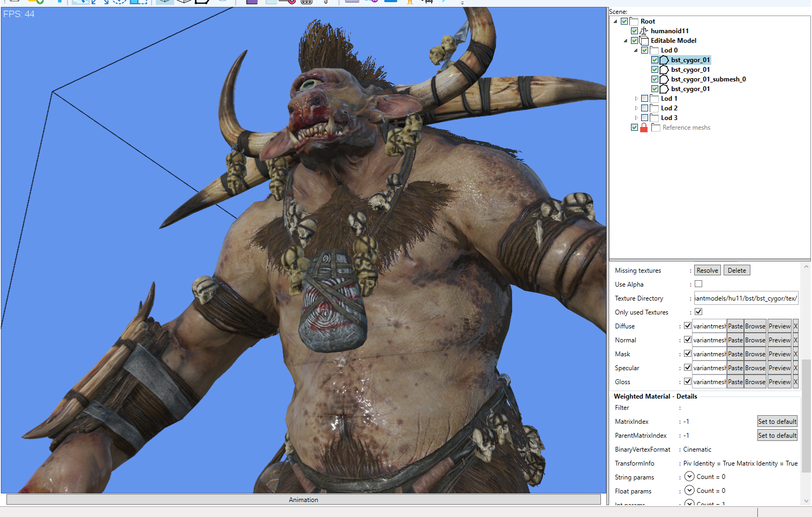
Task: Click the Gloss texture path field
Action: pyautogui.click(x=709, y=382)
